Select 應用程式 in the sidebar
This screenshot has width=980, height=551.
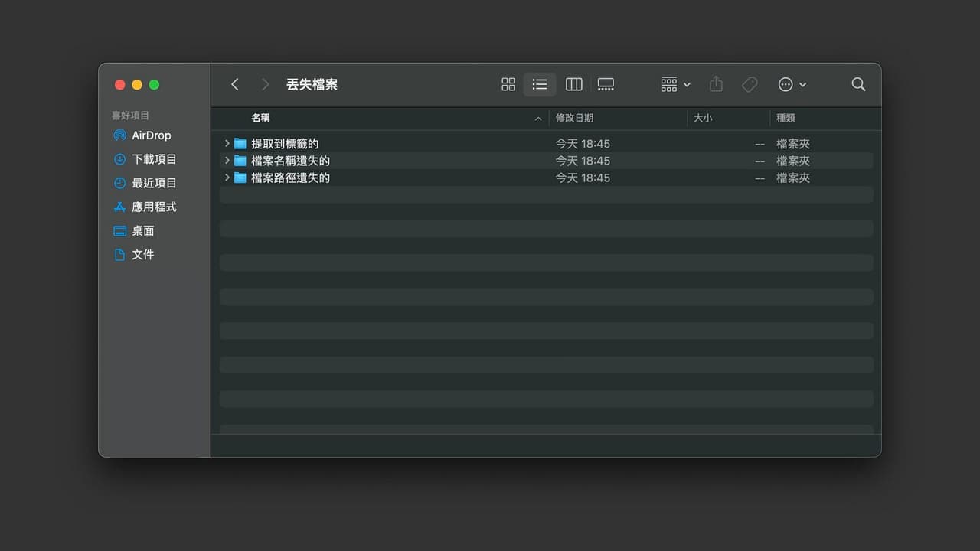pos(155,207)
